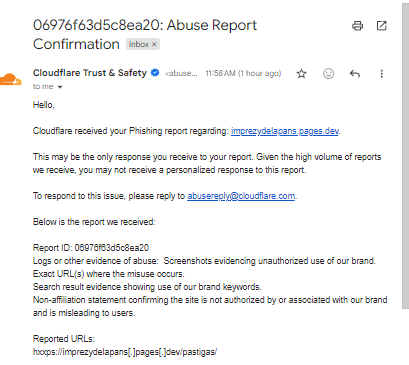Reply using the arrow icon

tap(355, 73)
